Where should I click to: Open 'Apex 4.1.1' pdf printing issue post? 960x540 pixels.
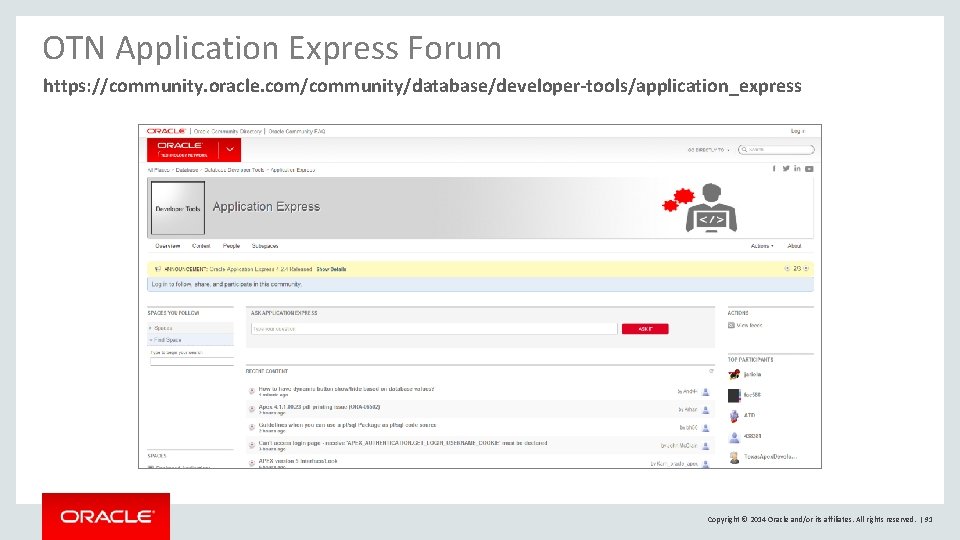tap(319, 407)
